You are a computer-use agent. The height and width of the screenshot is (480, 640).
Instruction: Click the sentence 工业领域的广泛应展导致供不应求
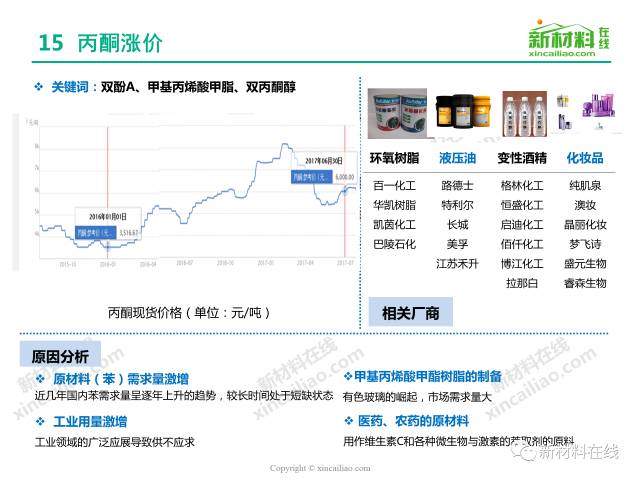115,442
